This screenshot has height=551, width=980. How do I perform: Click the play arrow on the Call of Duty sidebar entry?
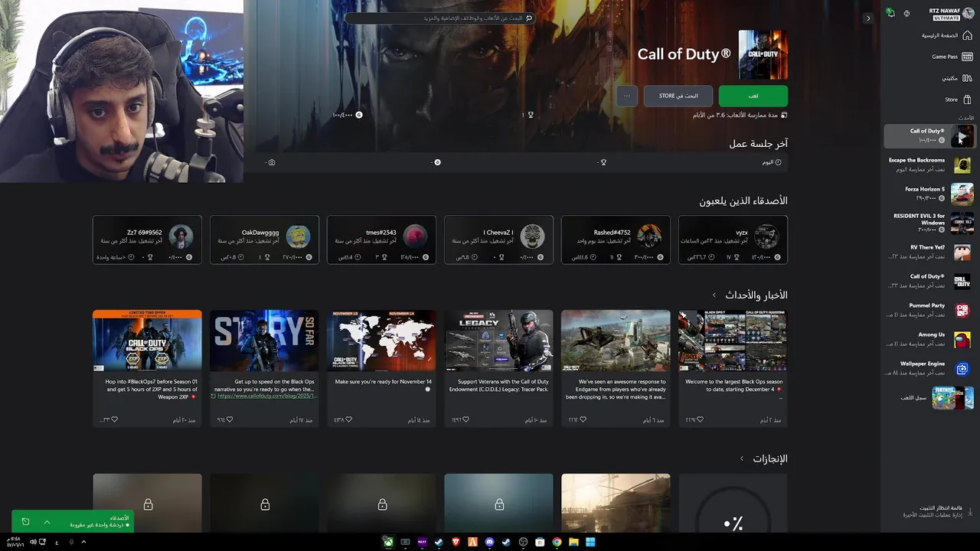(962, 136)
